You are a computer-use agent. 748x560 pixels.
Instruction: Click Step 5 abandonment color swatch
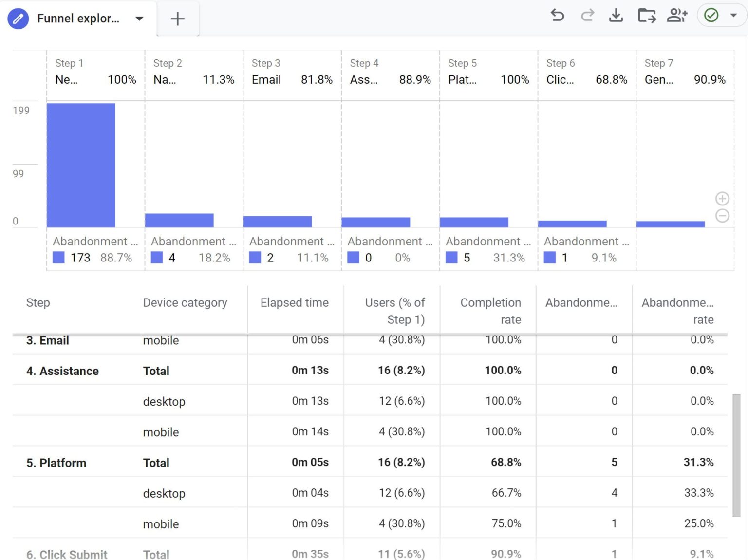(451, 258)
